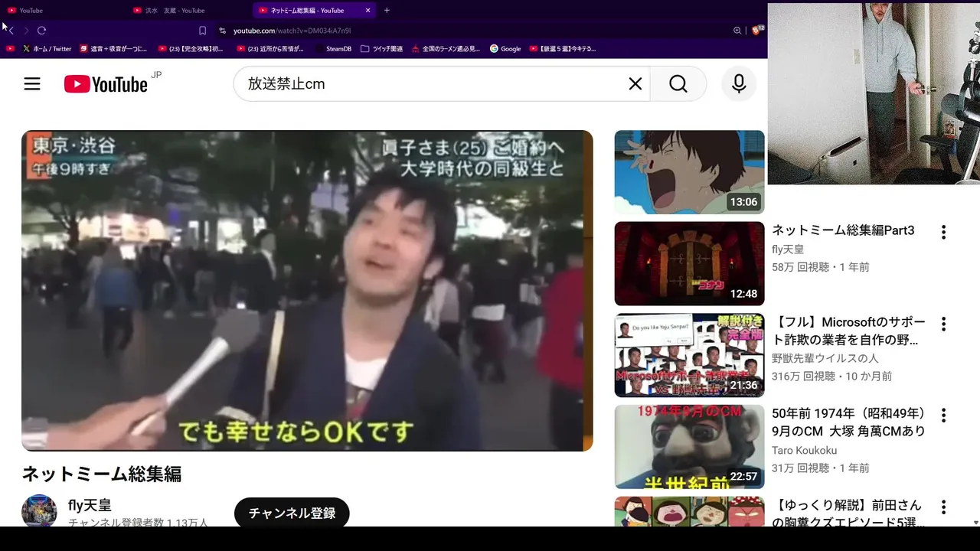Select the 58万 回視聴・1年前 text
This screenshot has height=551, width=980.
(821, 267)
